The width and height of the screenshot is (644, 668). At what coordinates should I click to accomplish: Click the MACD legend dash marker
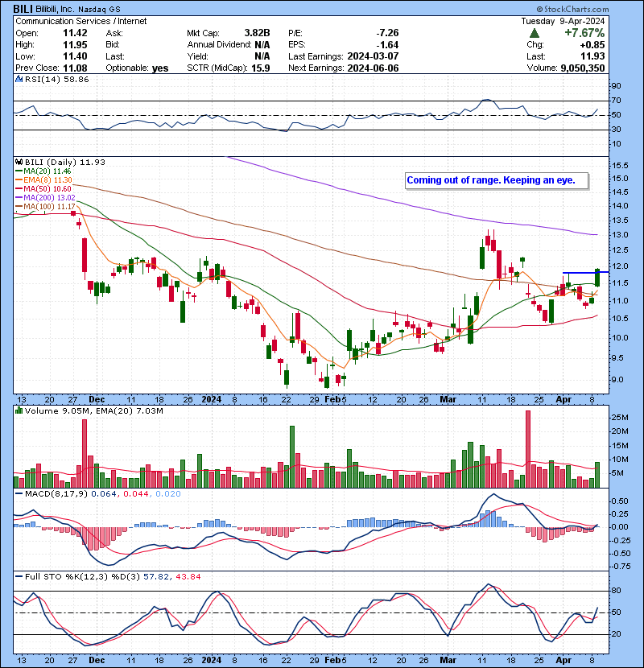(x=19, y=494)
